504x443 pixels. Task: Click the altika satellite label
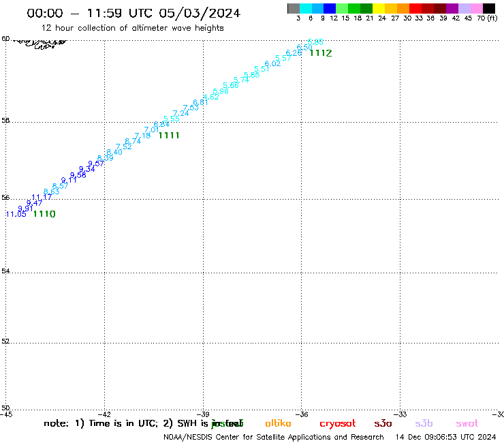[x=278, y=423]
